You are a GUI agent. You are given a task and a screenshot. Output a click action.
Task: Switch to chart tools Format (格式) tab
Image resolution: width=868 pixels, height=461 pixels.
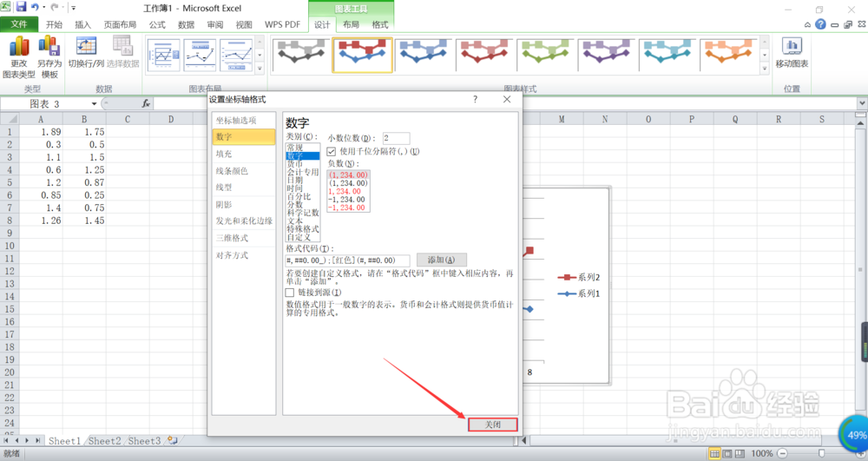[x=380, y=24]
